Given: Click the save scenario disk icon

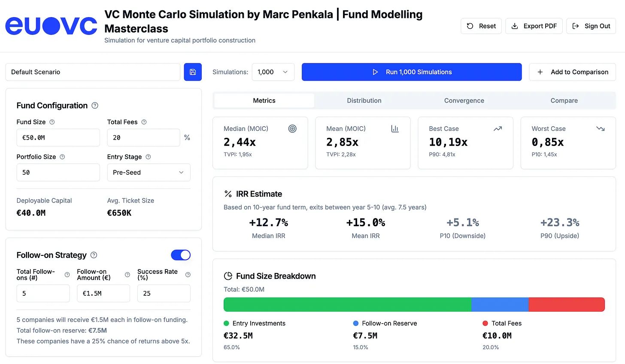Looking at the screenshot, I should pyautogui.click(x=193, y=72).
